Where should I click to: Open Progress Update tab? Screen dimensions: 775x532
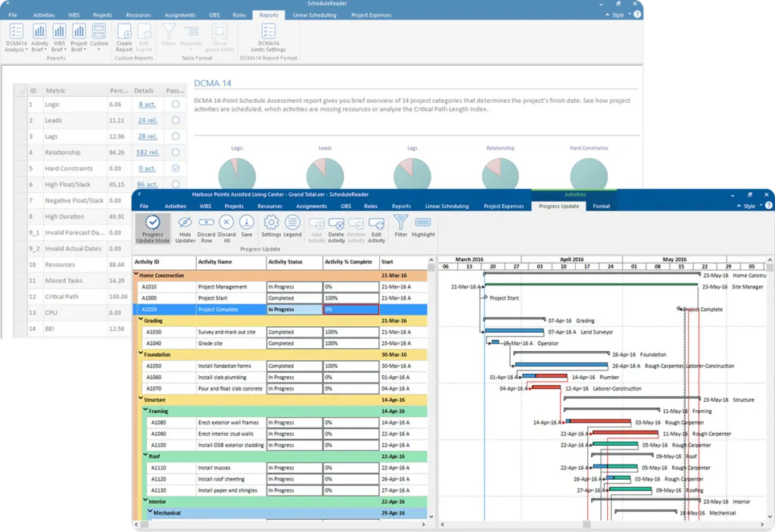pyautogui.click(x=559, y=206)
